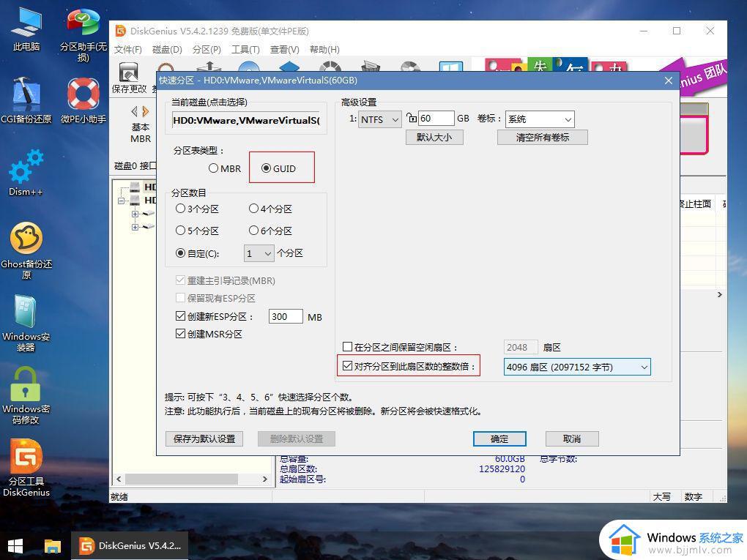747x560 pixels.
Task: Open File Explorer from taskbar
Action: point(53,545)
